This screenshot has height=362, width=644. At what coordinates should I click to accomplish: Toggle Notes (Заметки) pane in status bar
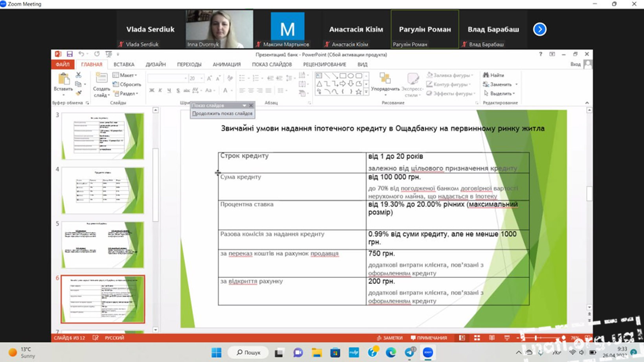pos(390,338)
